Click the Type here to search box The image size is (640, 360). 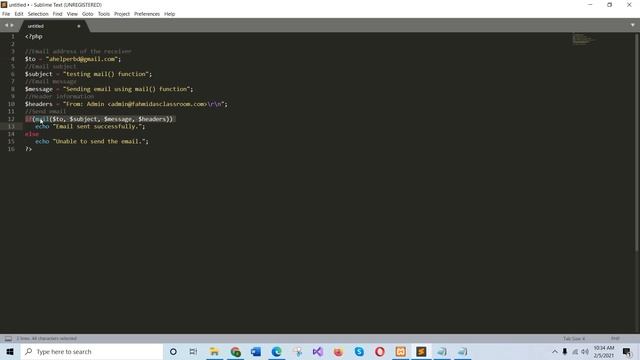92,351
